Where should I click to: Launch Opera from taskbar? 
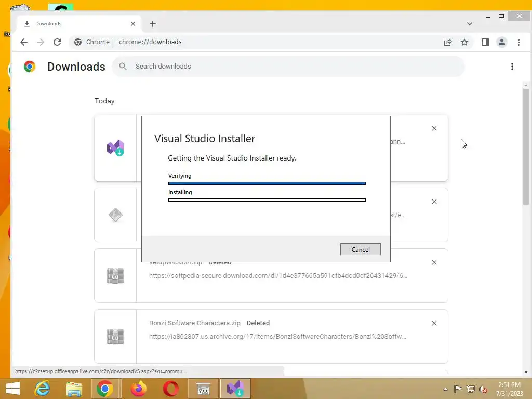click(170, 389)
